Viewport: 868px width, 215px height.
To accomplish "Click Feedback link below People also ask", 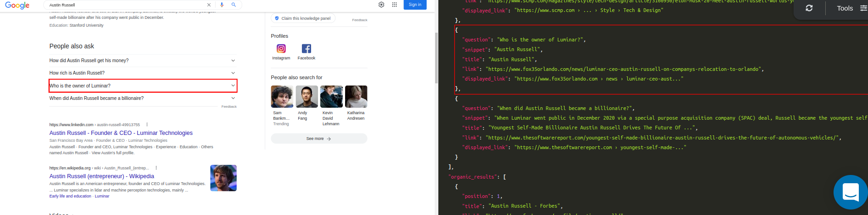I will (x=229, y=107).
